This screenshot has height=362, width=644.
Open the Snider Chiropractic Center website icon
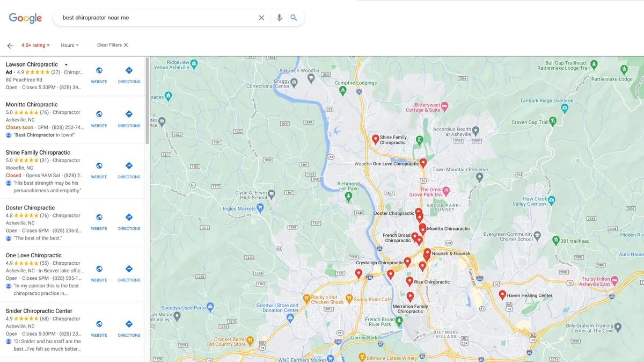click(99, 324)
